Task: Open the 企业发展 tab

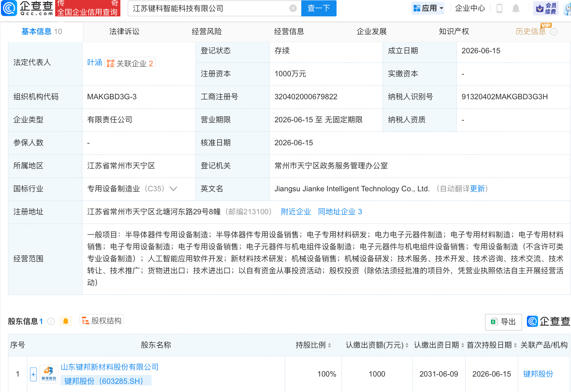Action: pyautogui.click(x=372, y=32)
